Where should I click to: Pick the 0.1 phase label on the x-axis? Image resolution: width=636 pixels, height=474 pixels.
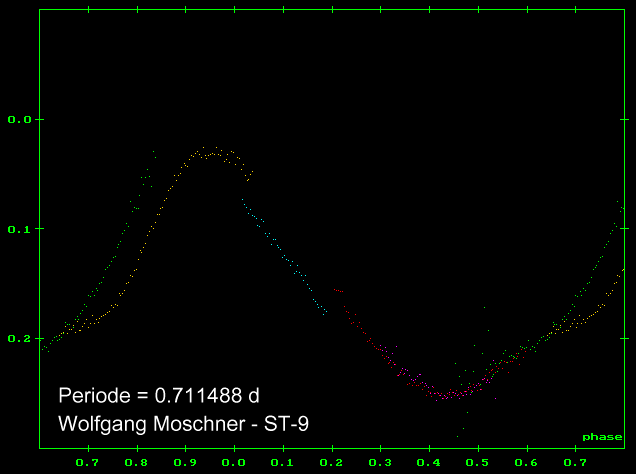click(283, 464)
